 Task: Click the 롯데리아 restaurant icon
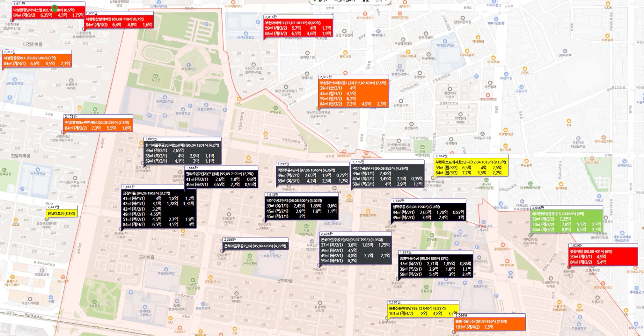point(404,2)
